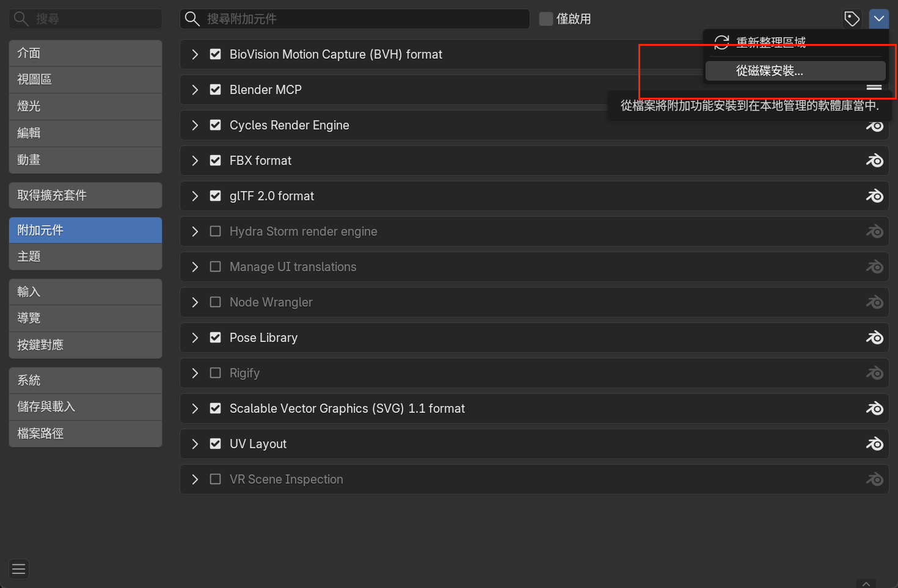
Task: Open the add-ons settings dropdown arrow
Action: tap(879, 19)
